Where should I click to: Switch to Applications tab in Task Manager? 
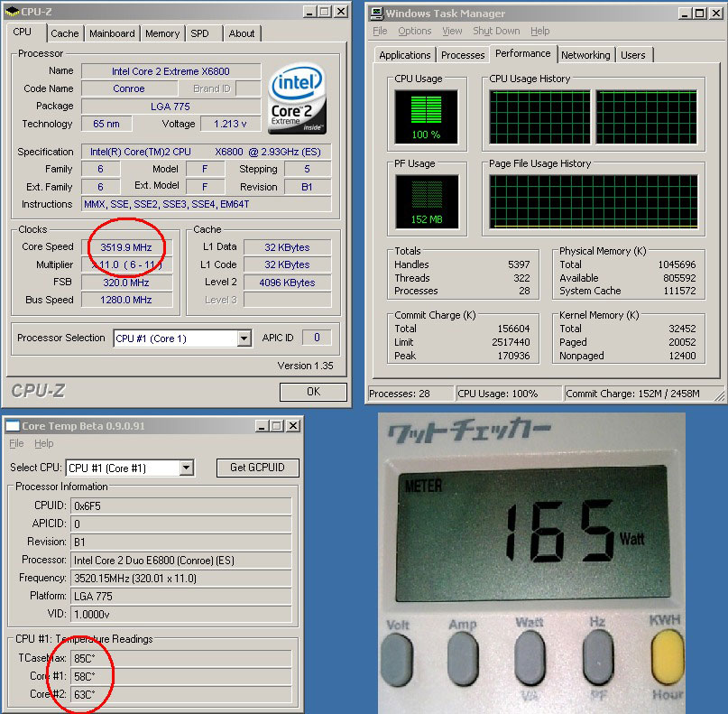point(405,55)
